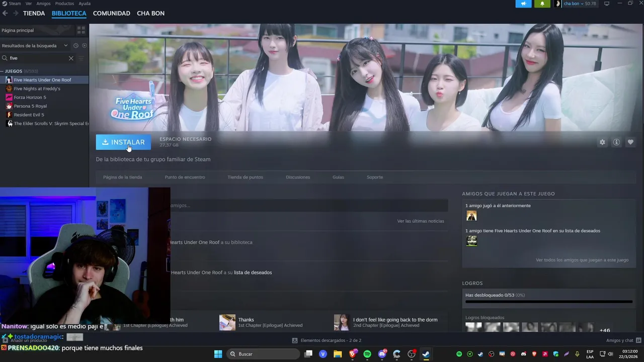644x362 pixels.
Task: Go forward with the right navigation arrow
Action: [16, 13]
